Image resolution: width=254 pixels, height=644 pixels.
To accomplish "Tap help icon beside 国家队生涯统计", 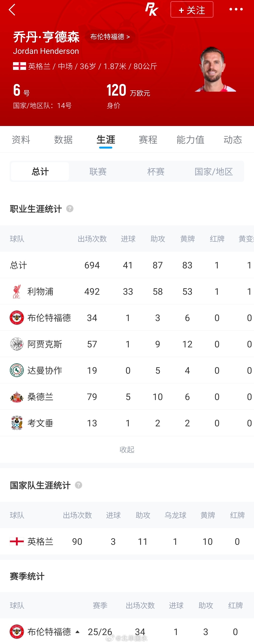I will (x=78, y=485).
